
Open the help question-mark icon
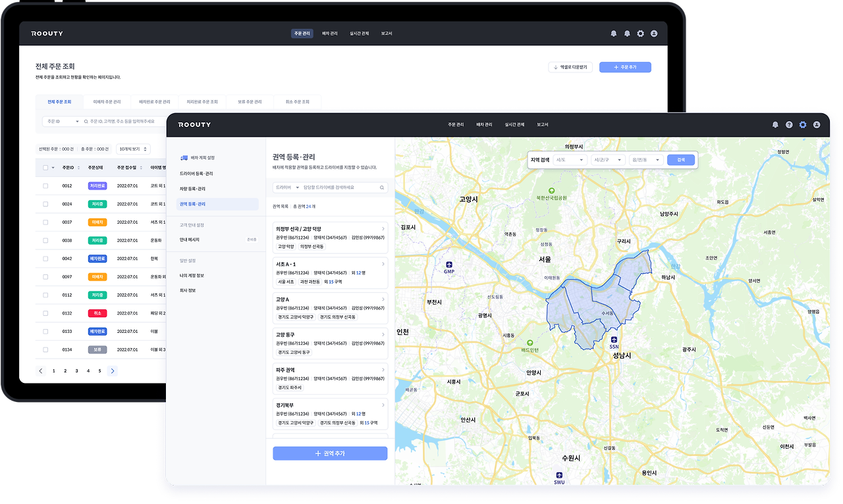click(x=789, y=124)
